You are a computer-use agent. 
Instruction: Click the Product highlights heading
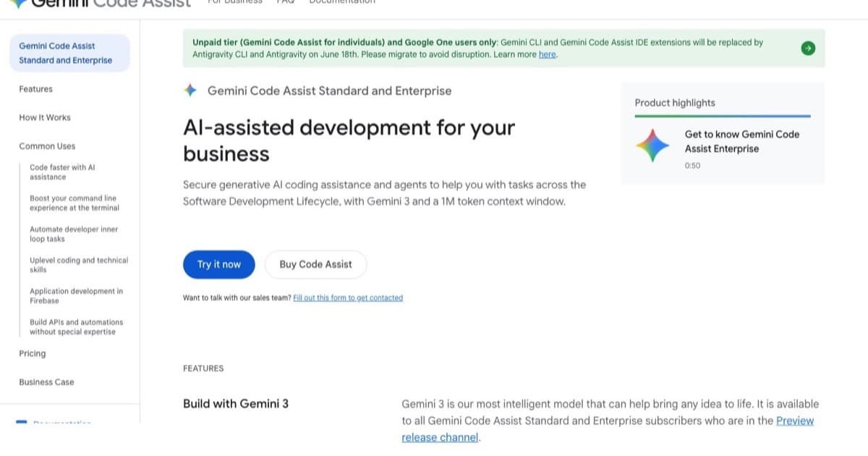coord(675,103)
